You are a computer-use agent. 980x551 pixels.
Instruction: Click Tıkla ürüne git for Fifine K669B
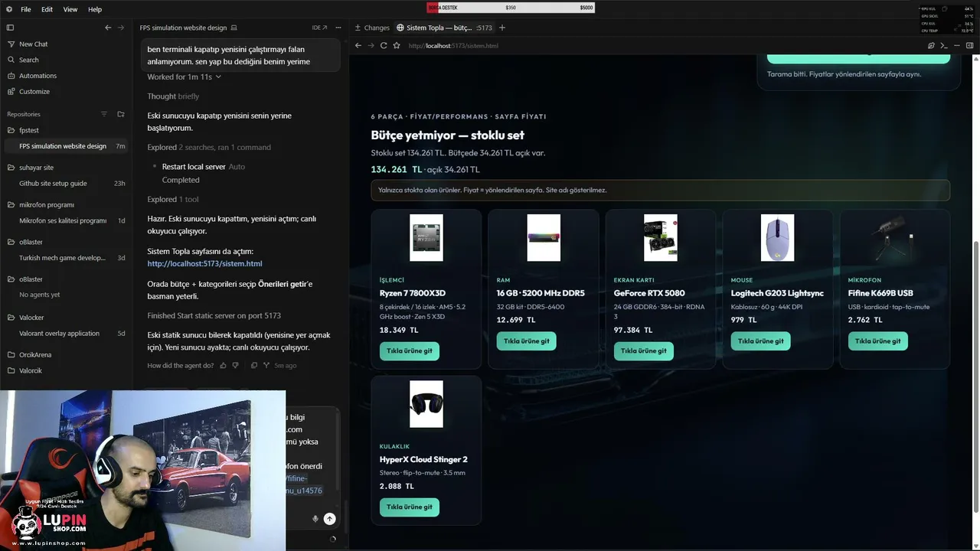pyautogui.click(x=877, y=341)
